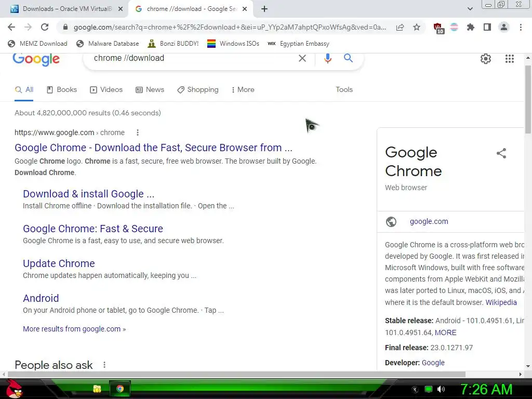Viewport: 532px width, 399px height.
Task: Open the Tools search options
Action: tap(344, 89)
